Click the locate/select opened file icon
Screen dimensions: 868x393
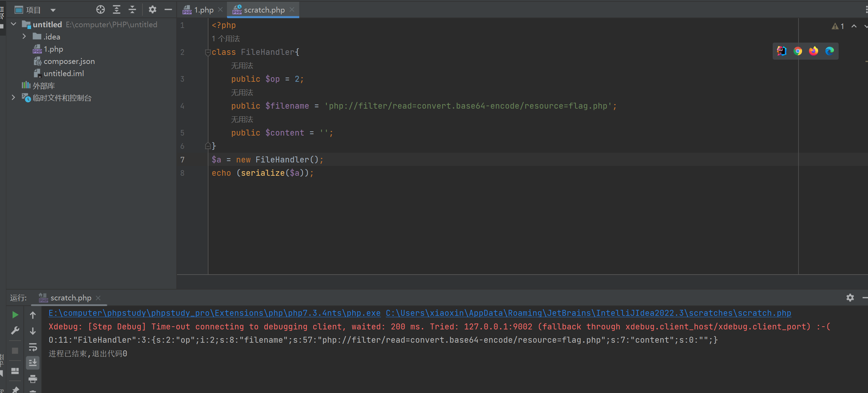point(101,10)
